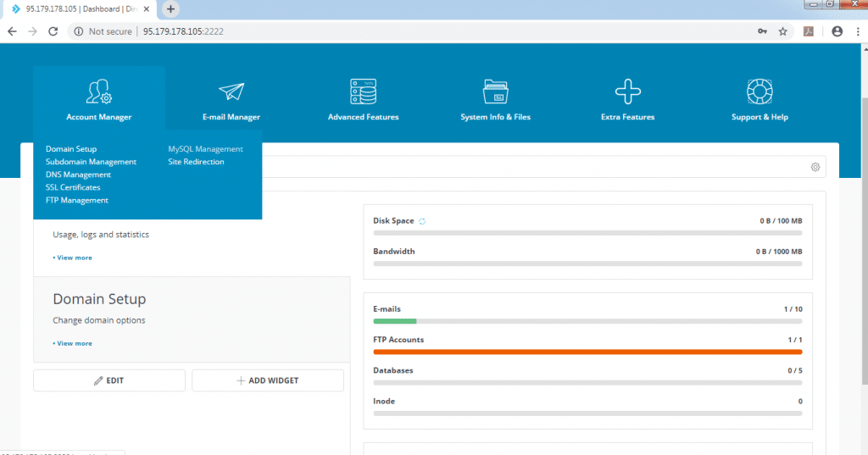This screenshot has height=455, width=868.
Task: Open browser profile avatar icon
Action: (x=837, y=31)
